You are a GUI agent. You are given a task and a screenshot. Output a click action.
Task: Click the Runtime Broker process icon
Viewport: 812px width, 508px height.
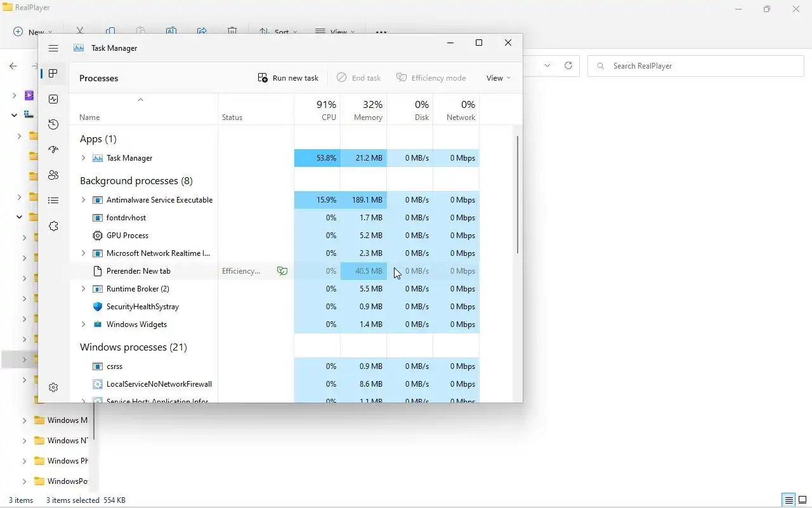click(97, 289)
